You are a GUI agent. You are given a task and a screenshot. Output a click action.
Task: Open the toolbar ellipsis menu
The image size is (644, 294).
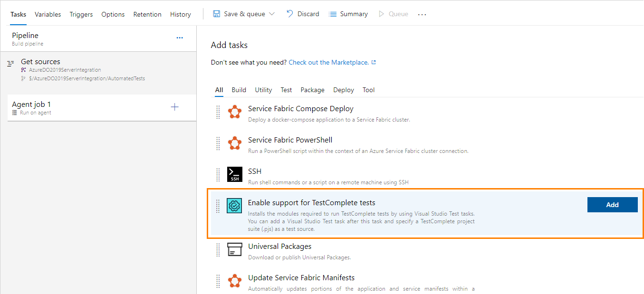click(x=422, y=14)
